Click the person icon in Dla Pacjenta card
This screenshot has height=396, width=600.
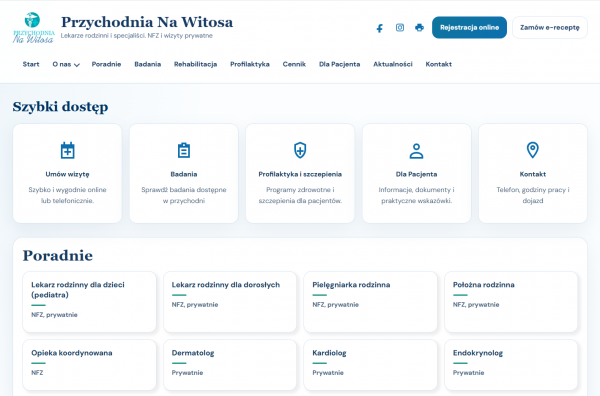[x=416, y=151]
